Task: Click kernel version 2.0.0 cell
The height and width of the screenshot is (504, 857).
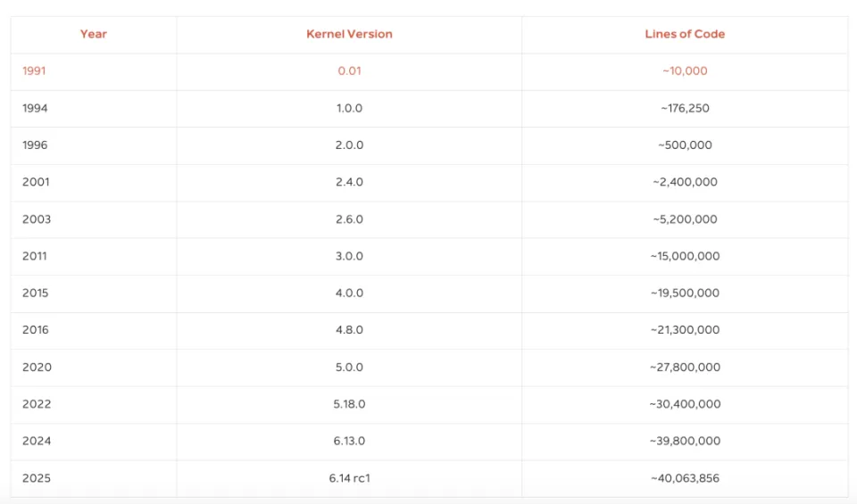Action: point(349,145)
